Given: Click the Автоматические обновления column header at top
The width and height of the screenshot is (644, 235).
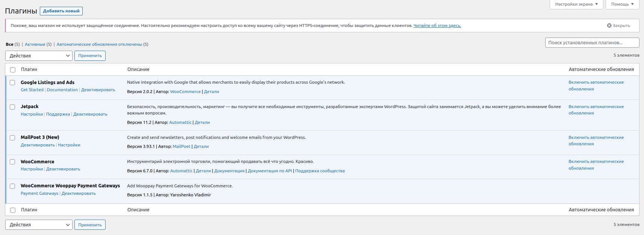Looking at the screenshot, I should (x=601, y=69).
